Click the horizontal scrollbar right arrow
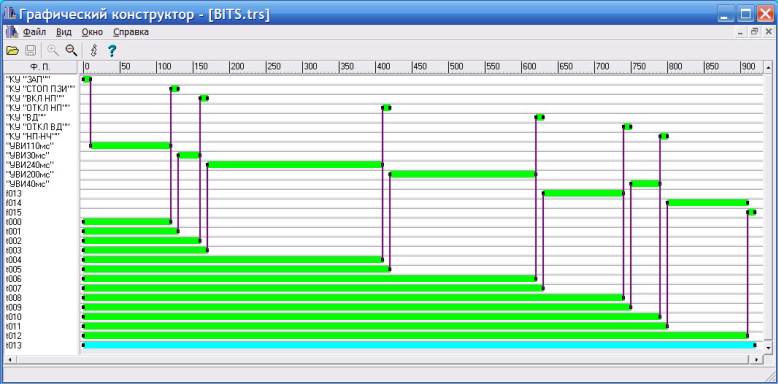The image size is (778, 384). tap(757, 359)
